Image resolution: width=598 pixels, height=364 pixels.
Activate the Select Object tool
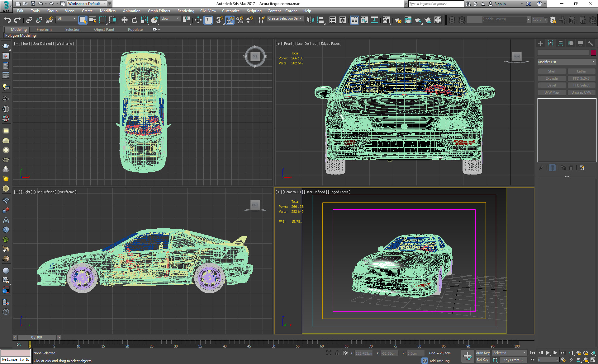coord(83,20)
